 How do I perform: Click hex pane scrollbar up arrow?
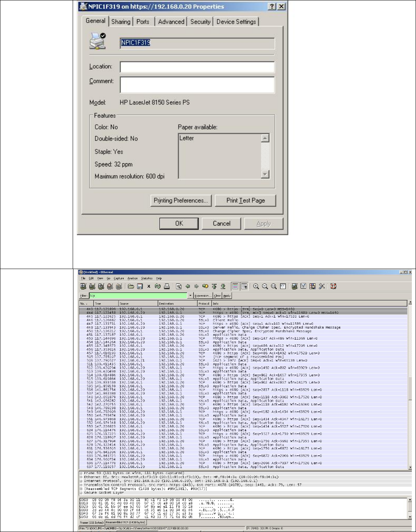(410, 500)
